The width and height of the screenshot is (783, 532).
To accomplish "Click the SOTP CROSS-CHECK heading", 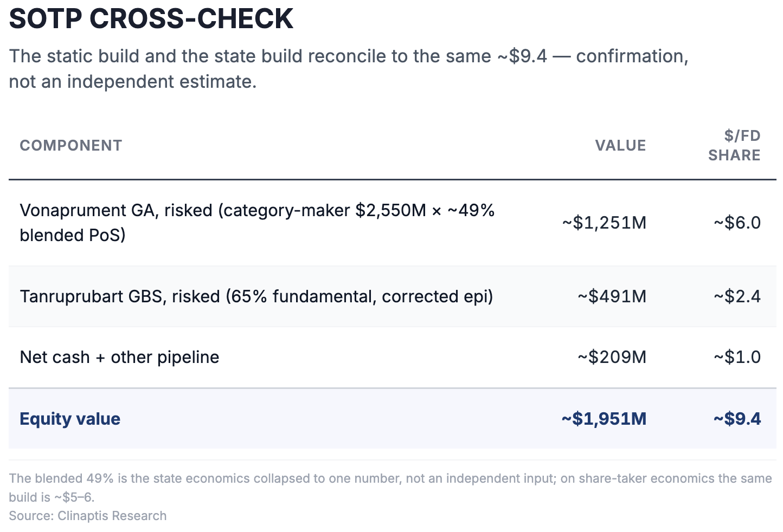I will pos(151,19).
